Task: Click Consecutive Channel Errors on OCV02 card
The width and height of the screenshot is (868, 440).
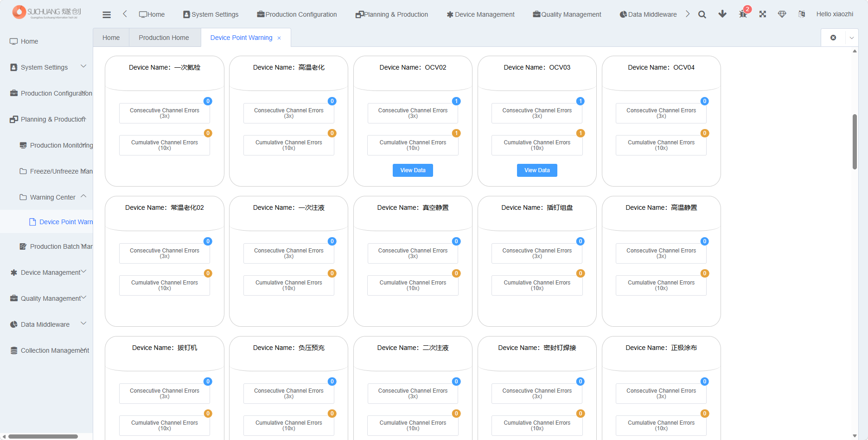Action: pyautogui.click(x=413, y=113)
